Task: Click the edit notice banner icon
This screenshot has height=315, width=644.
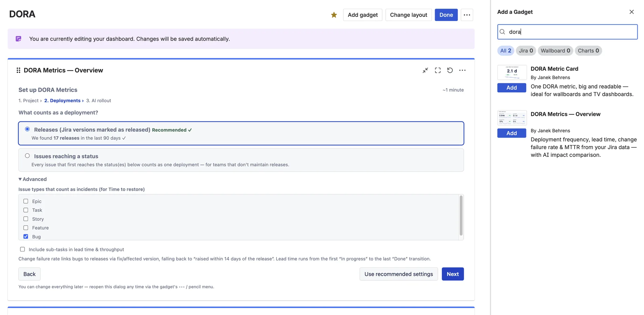Action: pos(19,39)
